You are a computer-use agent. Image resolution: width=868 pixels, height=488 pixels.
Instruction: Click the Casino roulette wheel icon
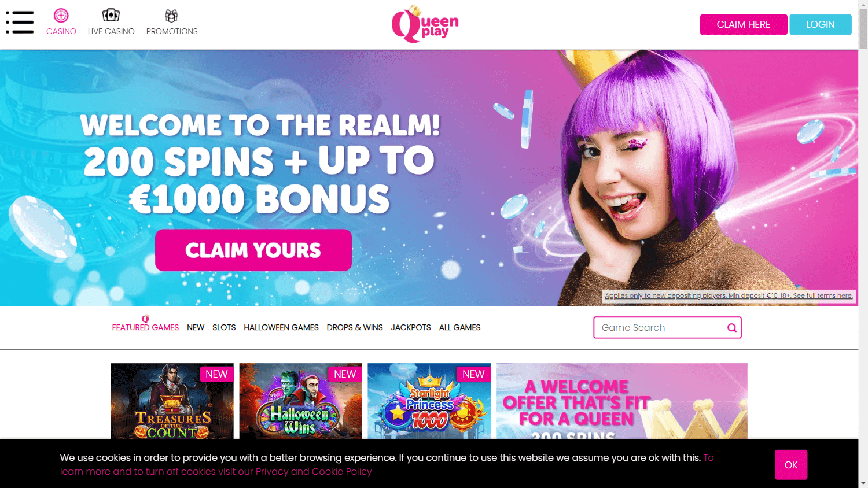(61, 16)
